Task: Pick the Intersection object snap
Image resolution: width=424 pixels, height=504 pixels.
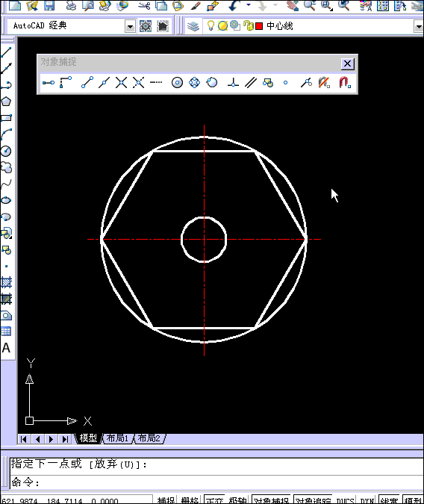Action: (x=121, y=83)
